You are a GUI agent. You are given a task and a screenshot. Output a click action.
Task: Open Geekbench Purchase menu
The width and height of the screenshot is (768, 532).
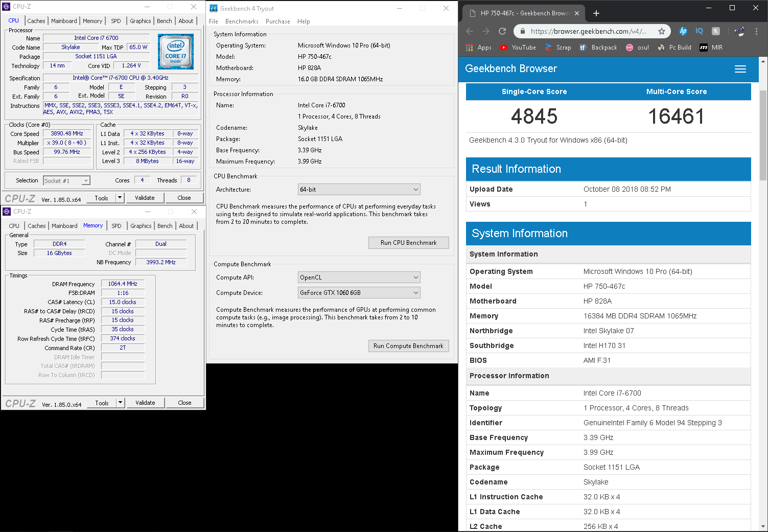pyautogui.click(x=278, y=21)
